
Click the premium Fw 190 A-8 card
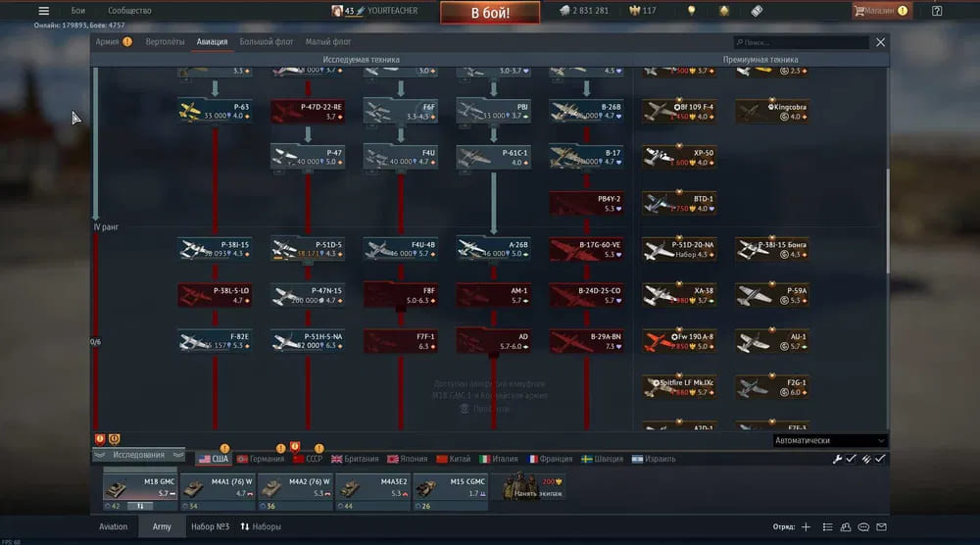pyautogui.click(x=679, y=341)
